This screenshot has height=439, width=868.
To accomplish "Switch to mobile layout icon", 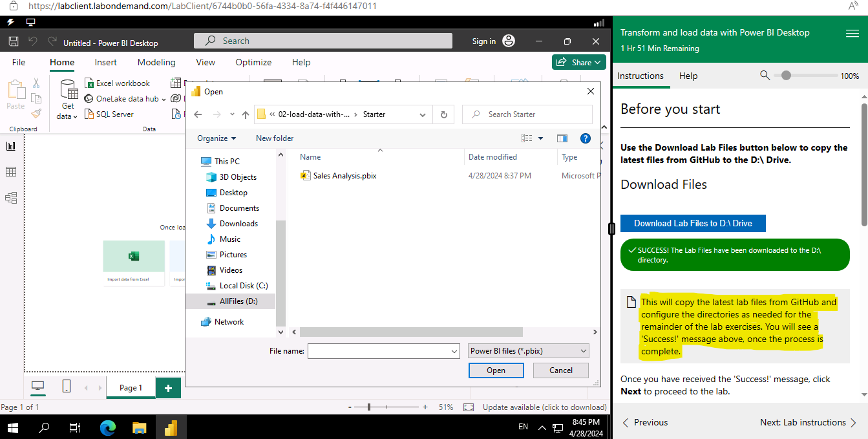I will [x=67, y=387].
